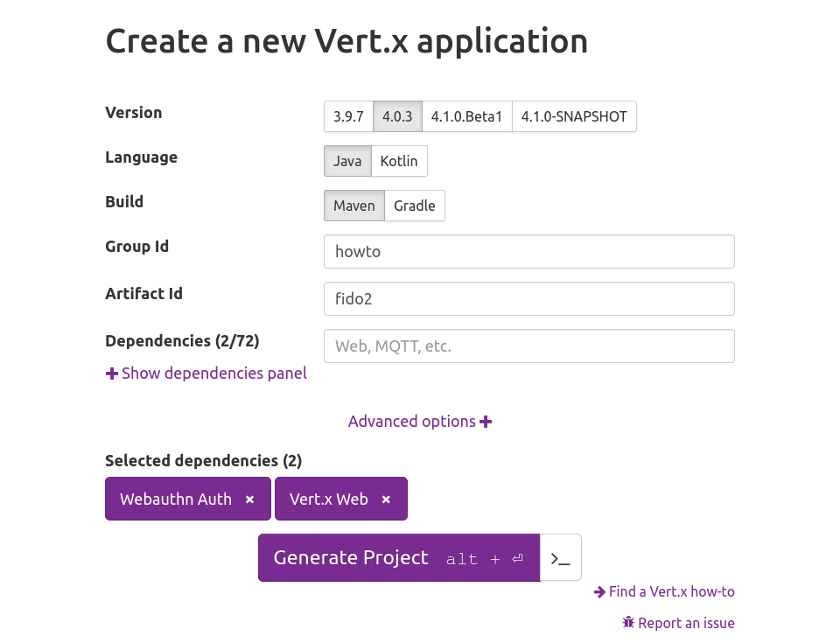Switch language to Kotlin
The width and height of the screenshot is (840, 643).
(x=399, y=161)
